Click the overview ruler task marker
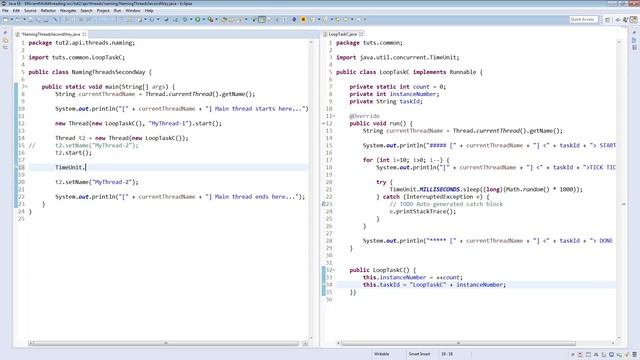The height and width of the screenshot is (360, 640). pyautogui.click(x=623, y=204)
